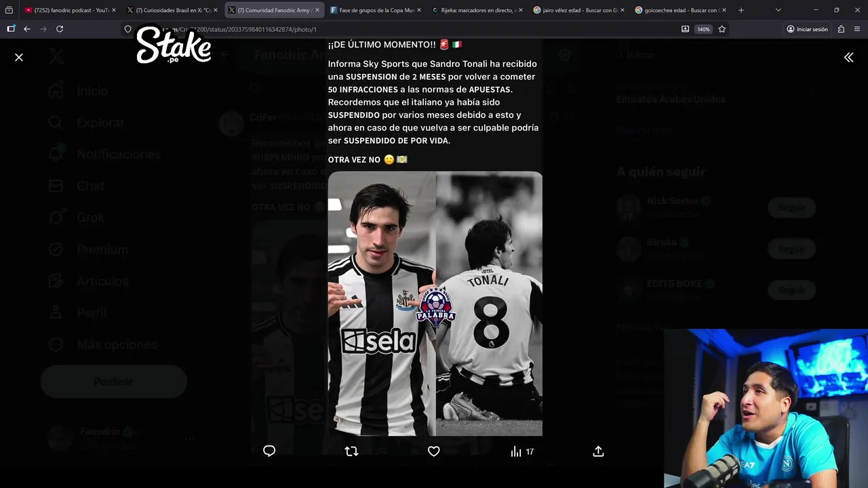View post analytics showing 17 views
This screenshot has width=868, height=488.
[x=522, y=451]
